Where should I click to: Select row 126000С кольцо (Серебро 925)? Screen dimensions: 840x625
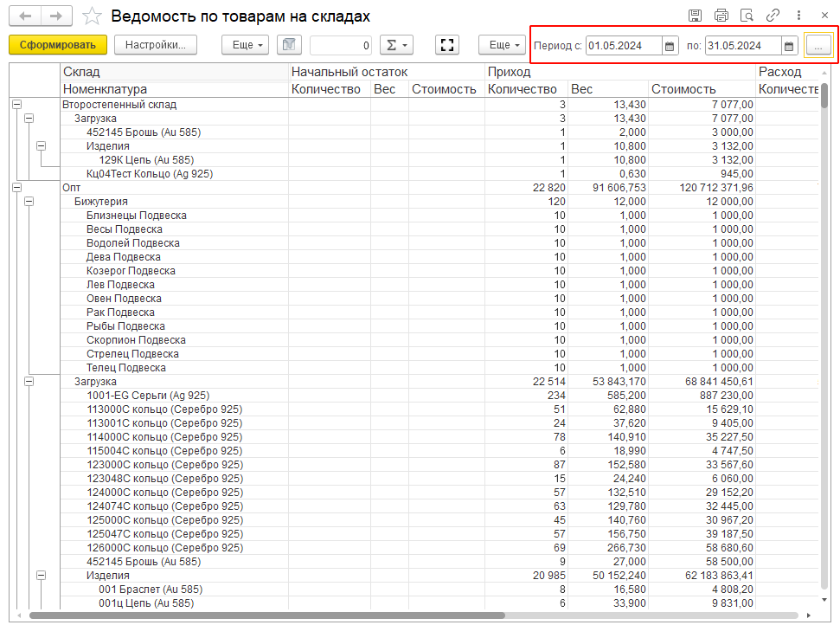(x=164, y=548)
